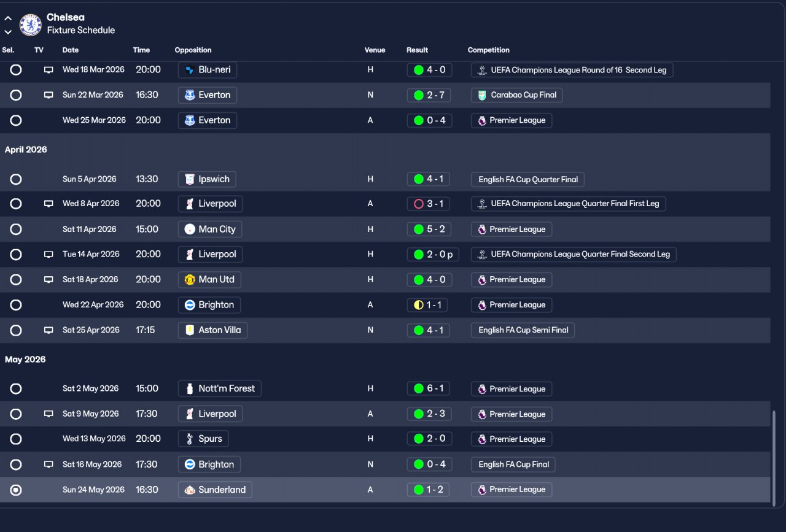Click the Man Utd club crest icon
The height and width of the screenshot is (532, 786).
[190, 279]
